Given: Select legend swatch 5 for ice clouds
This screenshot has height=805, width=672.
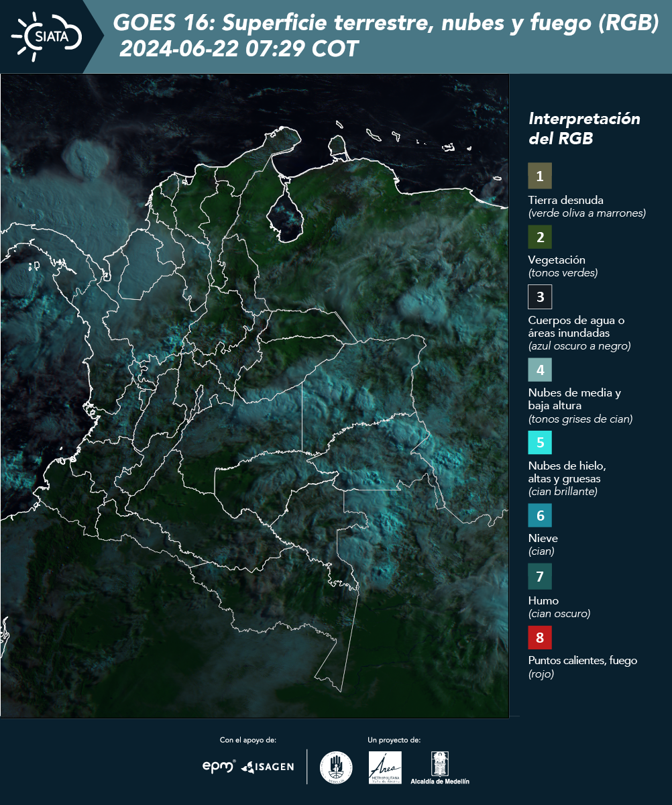Looking at the screenshot, I should point(540,443).
